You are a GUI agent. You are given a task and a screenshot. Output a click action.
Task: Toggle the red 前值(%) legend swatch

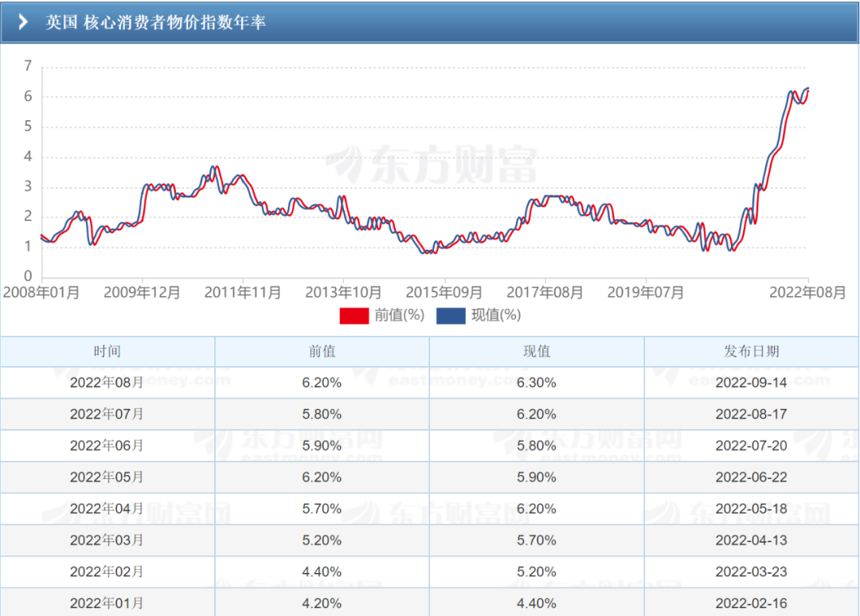coord(354,316)
